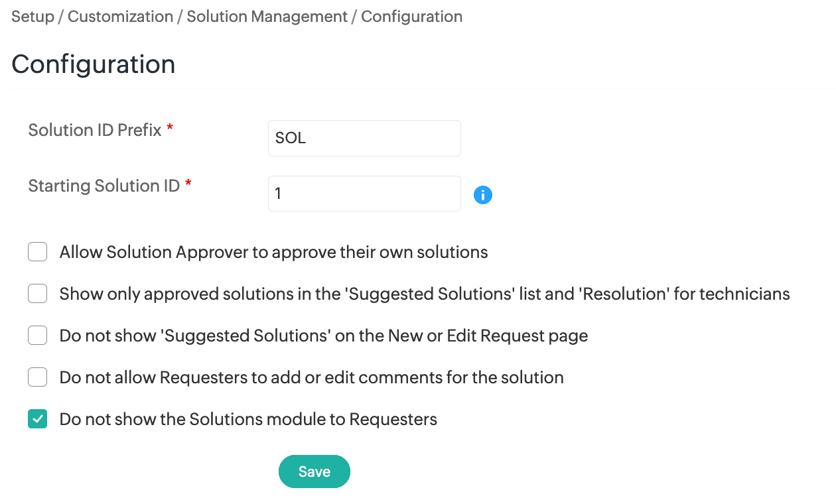The height and width of the screenshot is (504, 836).
Task: Click the 'Starting Solution ID' field label
Action: point(104,186)
